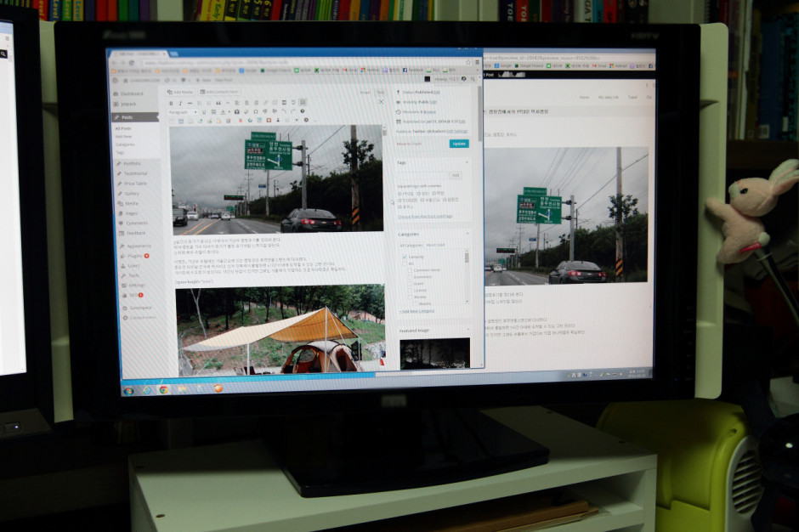Check the Economics category checkbox

point(409,275)
